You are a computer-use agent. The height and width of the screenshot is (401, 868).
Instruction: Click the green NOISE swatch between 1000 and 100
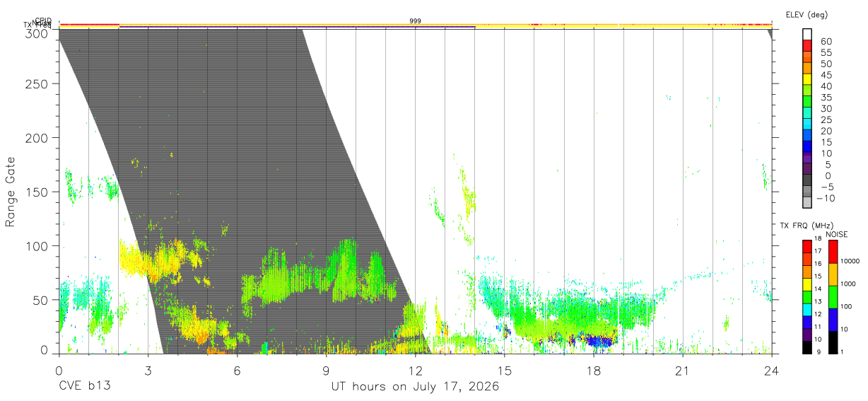[x=833, y=297]
